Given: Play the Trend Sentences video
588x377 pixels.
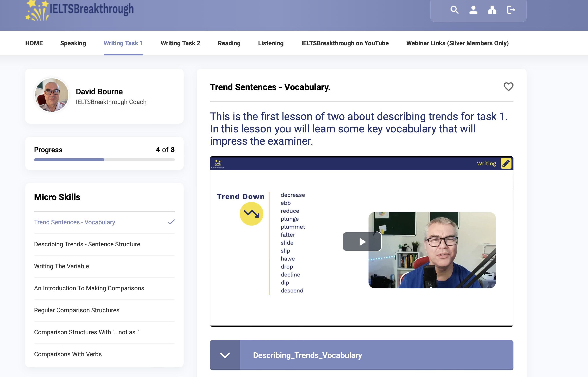Looking at the screenshot, I should click(362, 242).
